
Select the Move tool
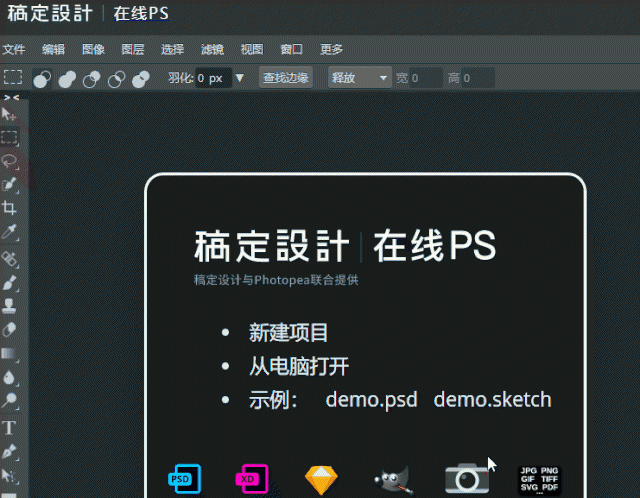pos(9,115)
